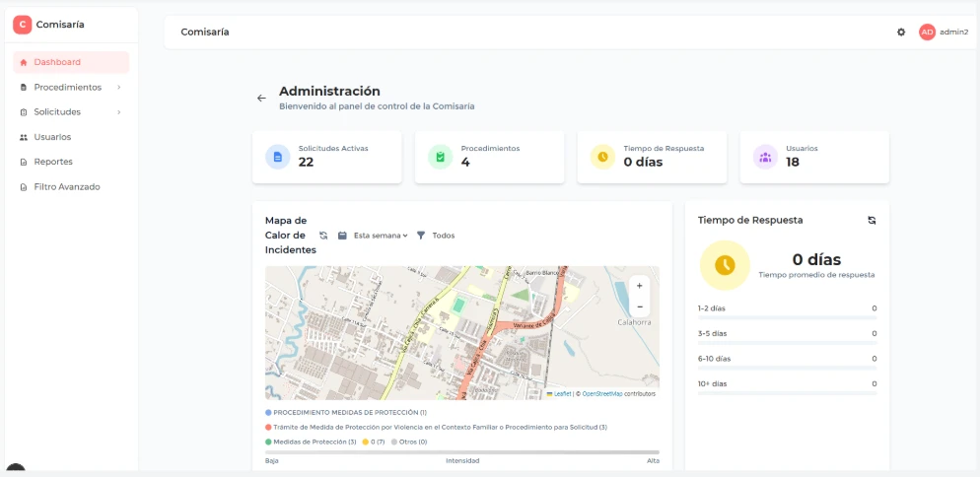Click the Solicitudes Activas document icon
This screenshot has height=477, width=980.
point(278,157)
